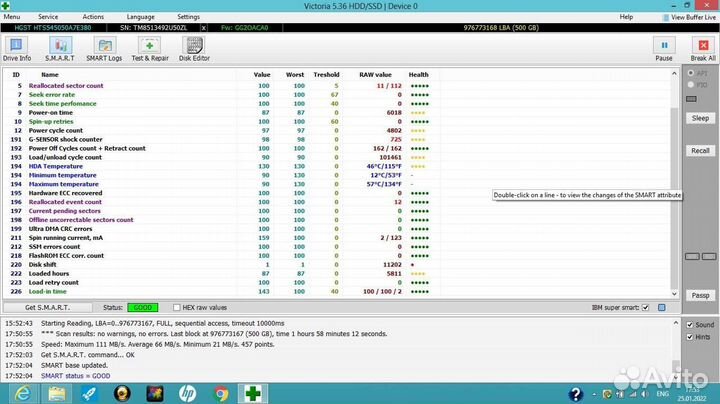Open the Language menu

[140, 17]
